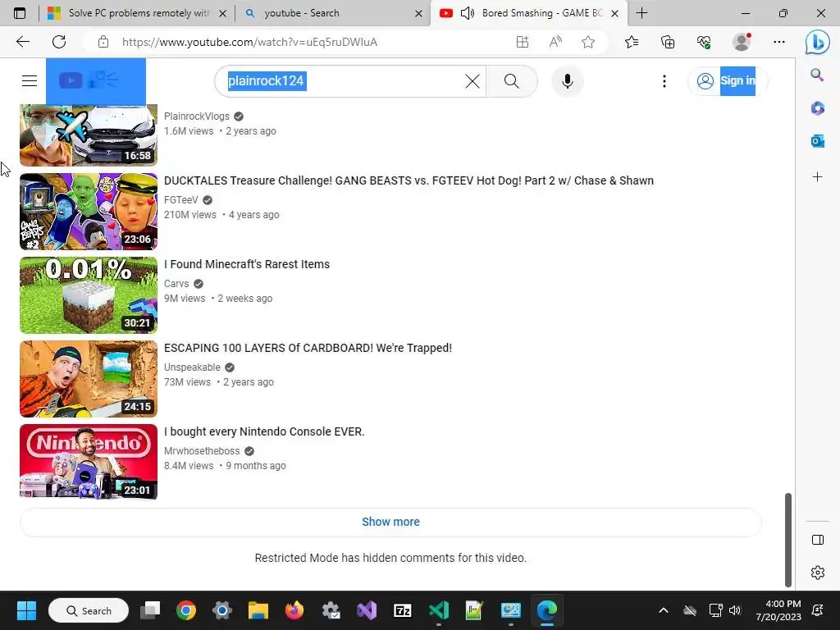Viewport: 840px width, 630px height.
Task: Open the YouTube hamburger guide menu
Action: 30,81
